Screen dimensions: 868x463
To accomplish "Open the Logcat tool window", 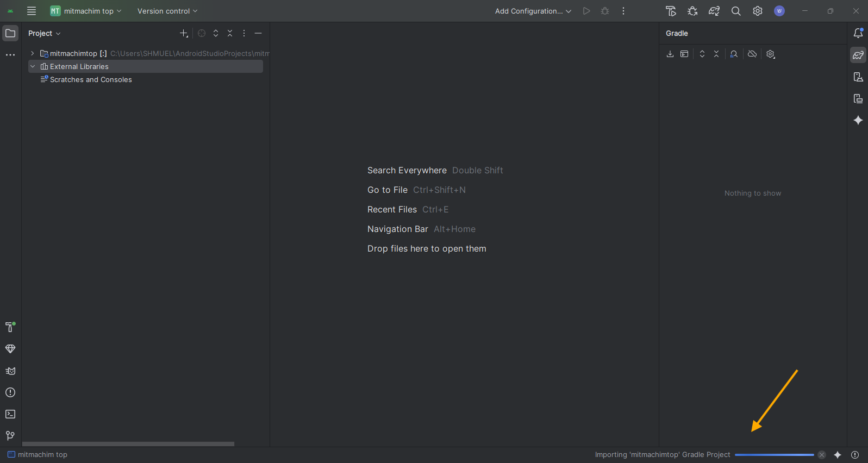I will [10, 371].
